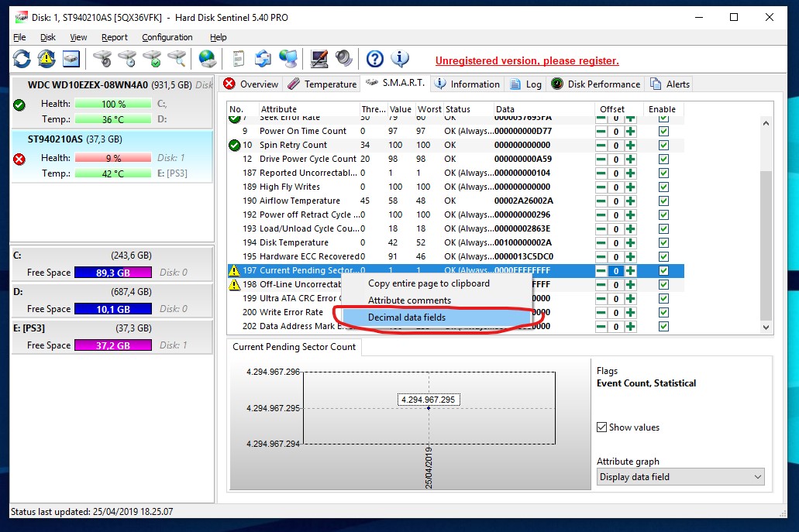Click the Current Pending Sector Count graph tab
Screen dimensions: 799x532
294,347
